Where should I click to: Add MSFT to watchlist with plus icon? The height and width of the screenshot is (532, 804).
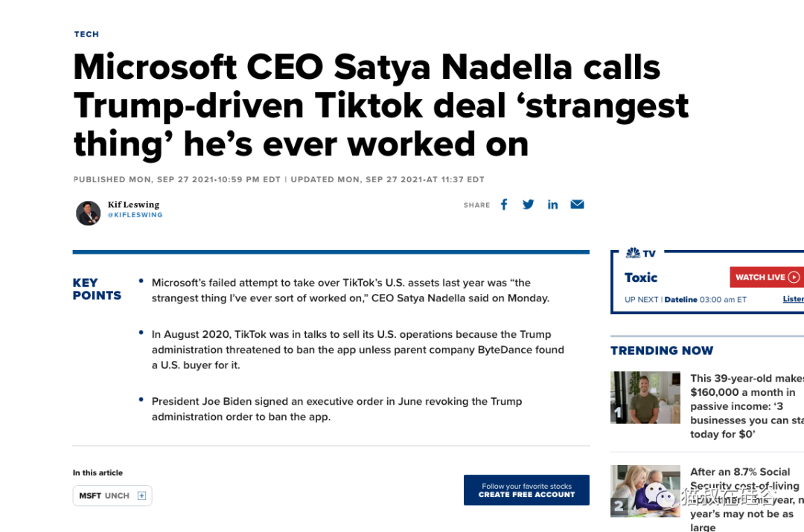tap(141, 496)
